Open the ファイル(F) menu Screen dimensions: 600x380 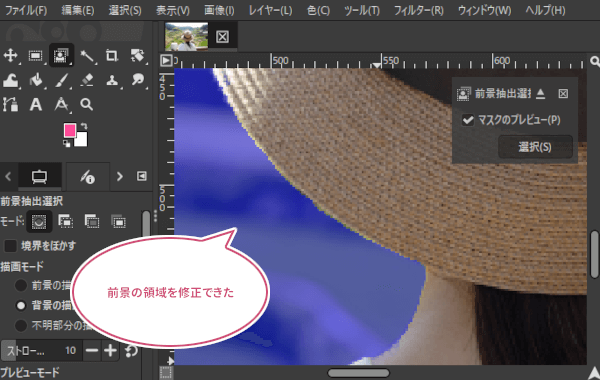(x=26, y=10)
